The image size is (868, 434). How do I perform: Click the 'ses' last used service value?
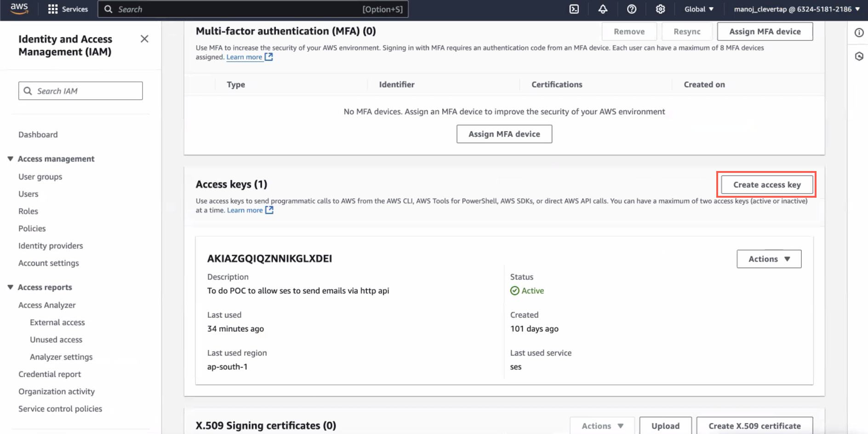coord(516,367)
